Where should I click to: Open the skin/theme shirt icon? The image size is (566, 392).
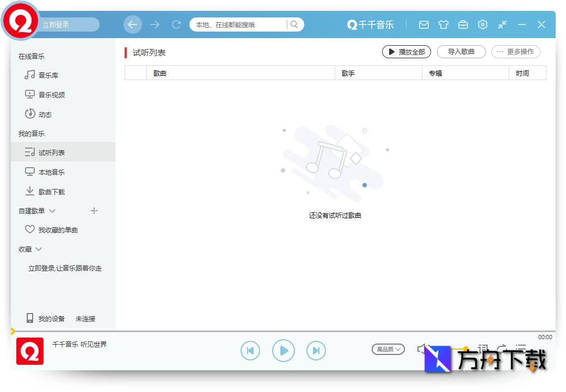(443, 24)
